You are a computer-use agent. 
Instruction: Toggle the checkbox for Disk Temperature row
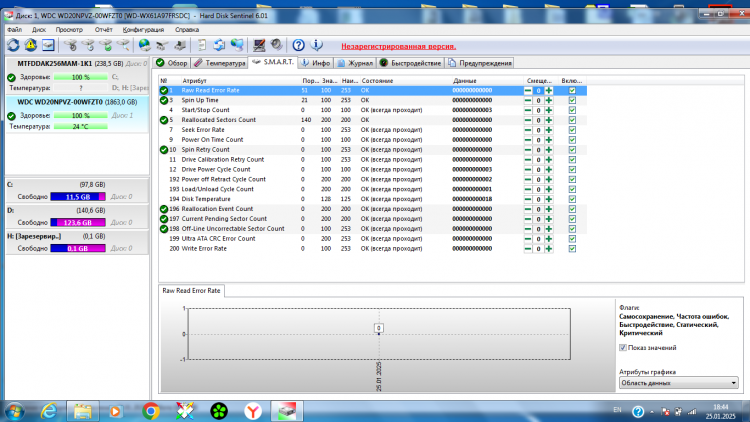[572, 199]
